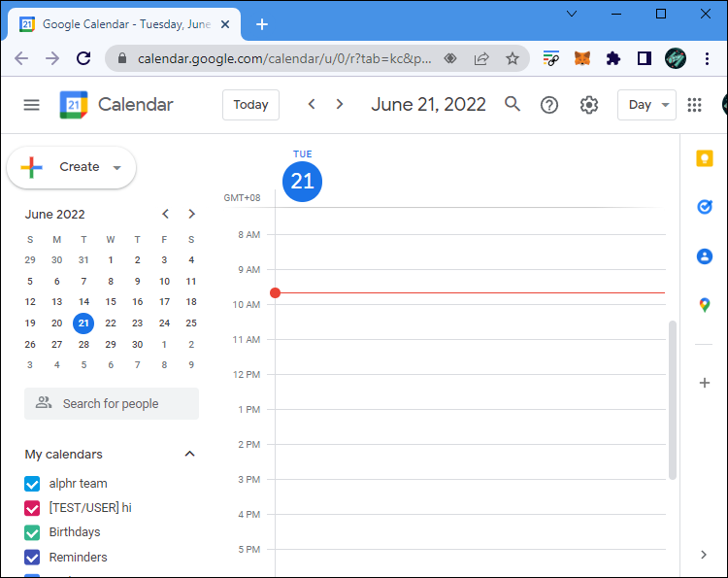The width and height of the screenshot is (728, 578).
Task: Select June 5 in mini calendar
Action: click(30, 281)
